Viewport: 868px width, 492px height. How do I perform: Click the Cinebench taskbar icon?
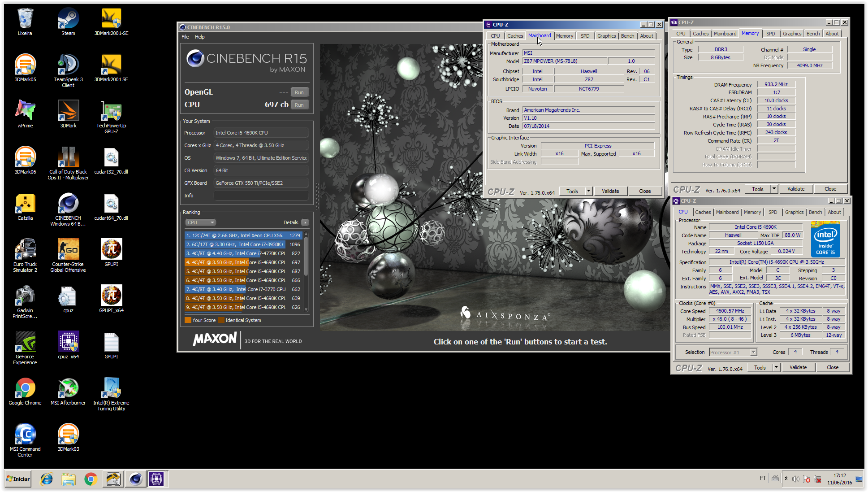point(135,479)
